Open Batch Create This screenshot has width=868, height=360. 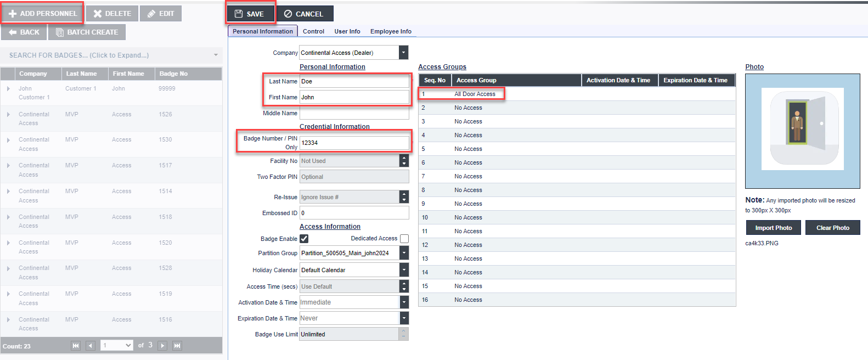click(87, 32)
